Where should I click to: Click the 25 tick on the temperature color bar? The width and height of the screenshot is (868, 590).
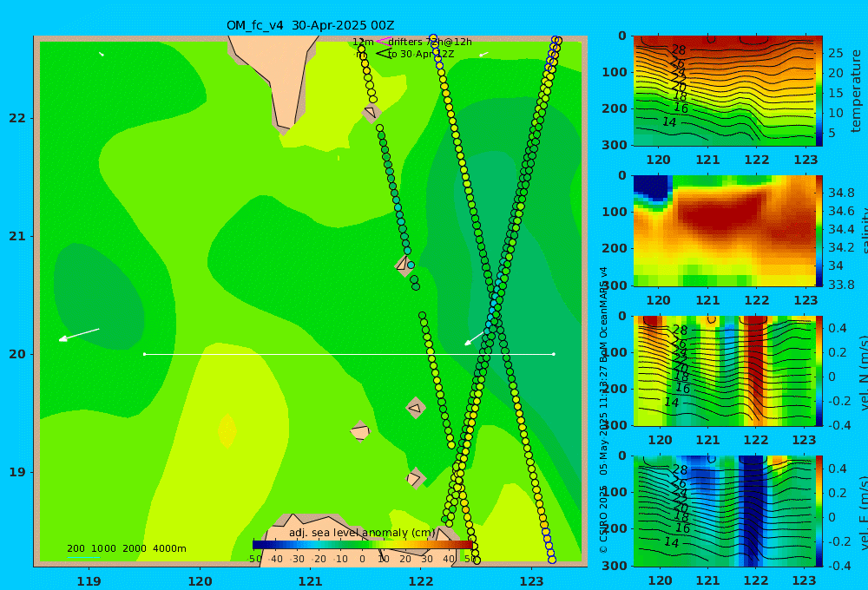pyautogui.click(x=835, y=53)
